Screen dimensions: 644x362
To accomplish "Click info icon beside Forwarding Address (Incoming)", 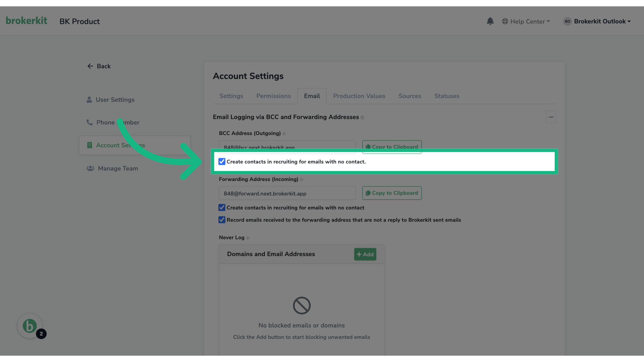I will click(x=302, y=180).
